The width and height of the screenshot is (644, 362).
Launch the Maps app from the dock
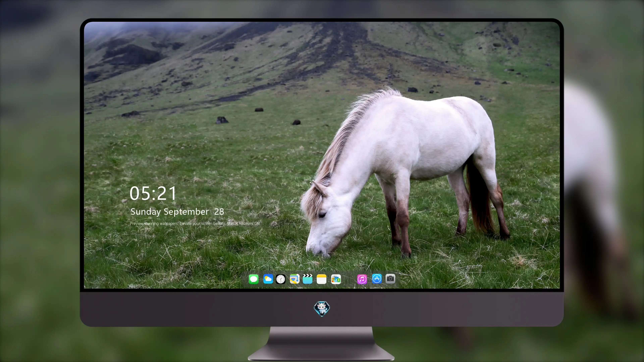(x=294, y=279)
